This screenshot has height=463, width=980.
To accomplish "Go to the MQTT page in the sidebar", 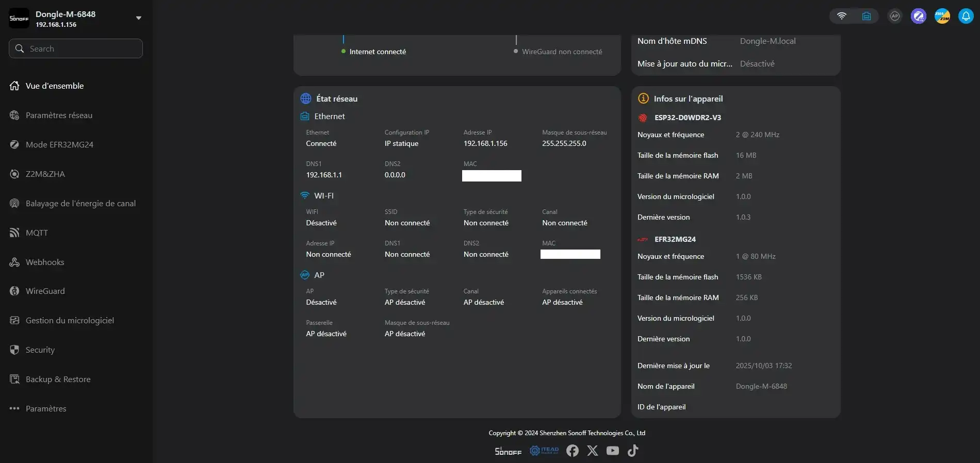I will pos(37,233).
